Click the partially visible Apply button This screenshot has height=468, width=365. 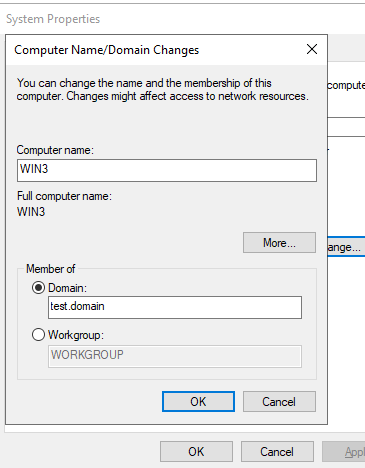pos(343,452)
